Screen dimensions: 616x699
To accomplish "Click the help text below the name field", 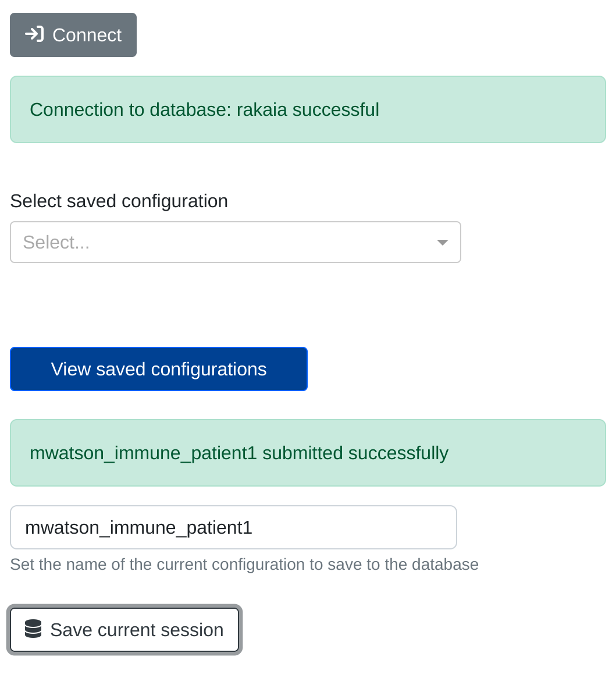I will [x=244, y=565].
